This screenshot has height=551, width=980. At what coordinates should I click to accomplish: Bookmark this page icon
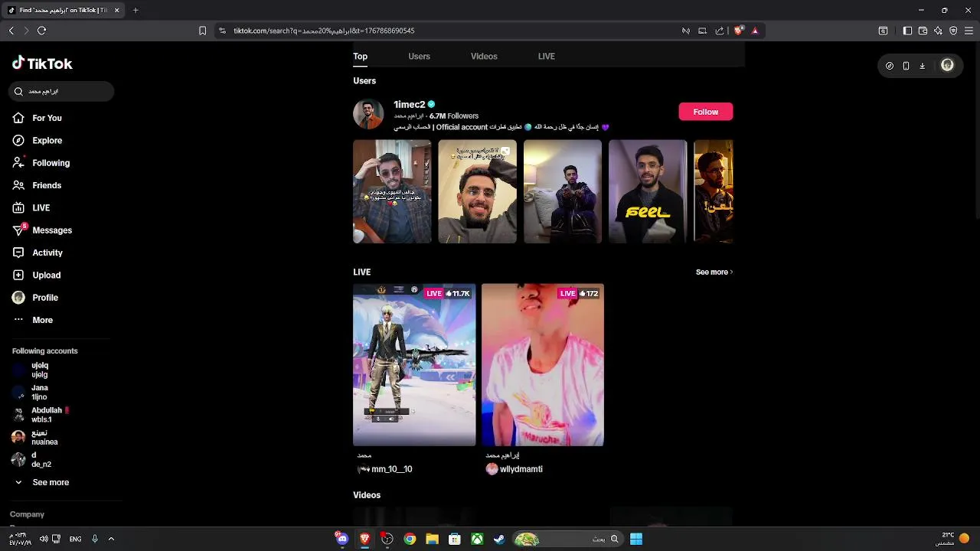click(202, 31)
